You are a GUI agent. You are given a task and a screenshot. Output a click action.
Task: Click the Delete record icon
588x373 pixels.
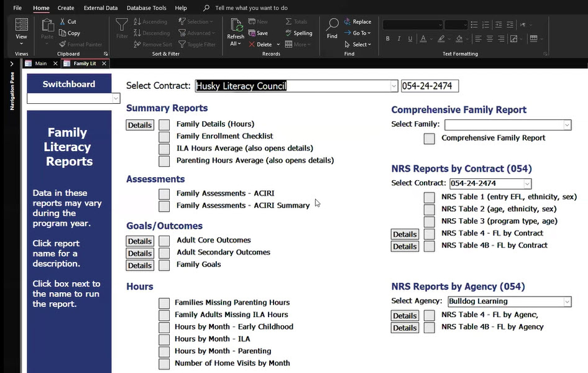click(252, 44)
